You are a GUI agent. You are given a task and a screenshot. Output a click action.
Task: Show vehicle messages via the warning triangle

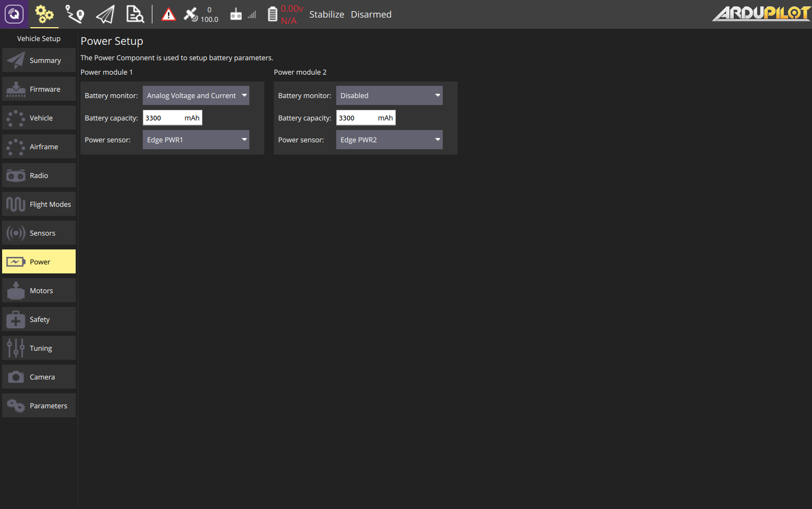pos(168,14)
